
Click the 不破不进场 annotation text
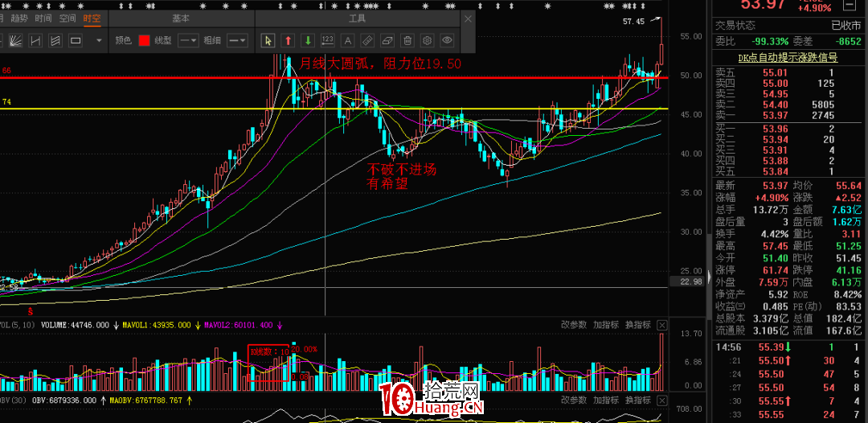click(401, 170)
